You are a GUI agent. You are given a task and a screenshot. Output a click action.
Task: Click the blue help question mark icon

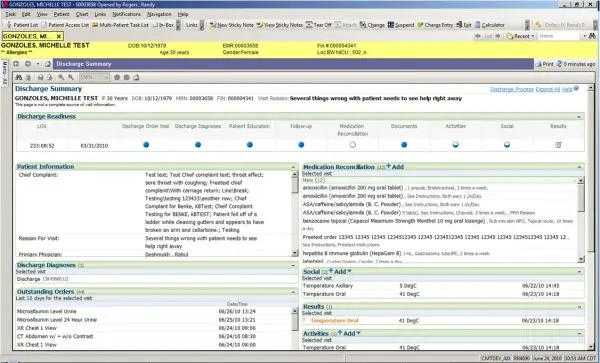(x=576, y=88)
